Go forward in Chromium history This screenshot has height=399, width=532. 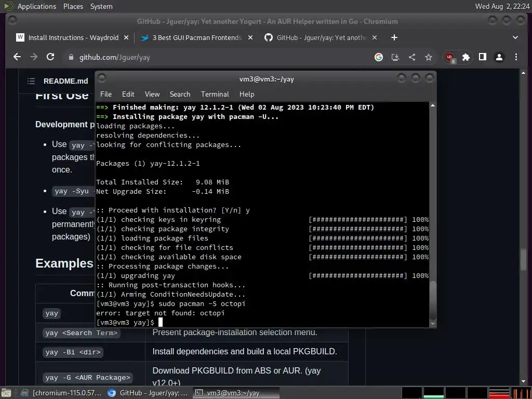[x=34, y=57]
